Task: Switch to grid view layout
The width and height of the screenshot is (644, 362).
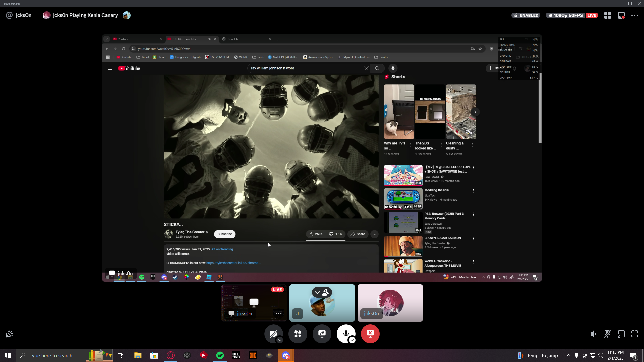Action: coord(608,15)
